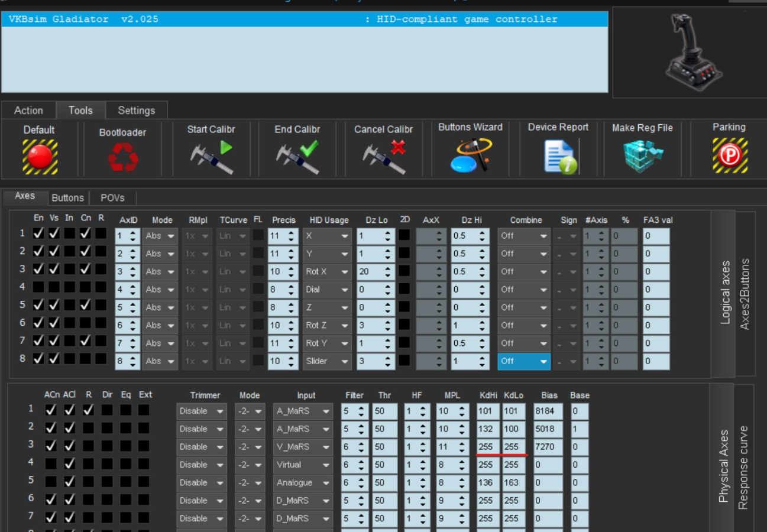767x532 pixels.
Task: Open HID Usage dropdown showing Slider
Action: pos(327,361)
